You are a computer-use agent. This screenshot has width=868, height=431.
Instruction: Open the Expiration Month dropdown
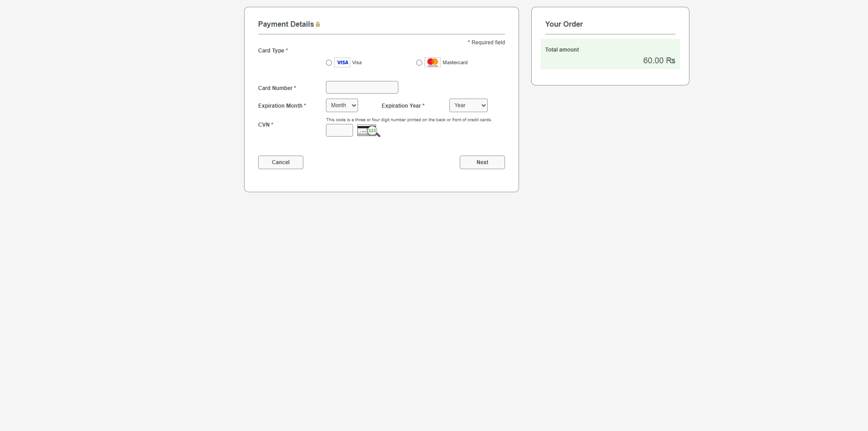pos(341,105)
